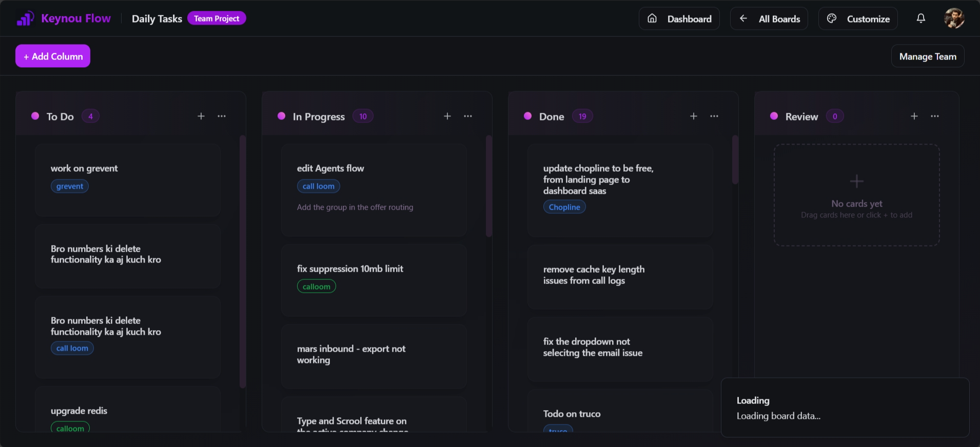980x447 pixels.
Task: Go to Dashboard
Action: point(679,19)
